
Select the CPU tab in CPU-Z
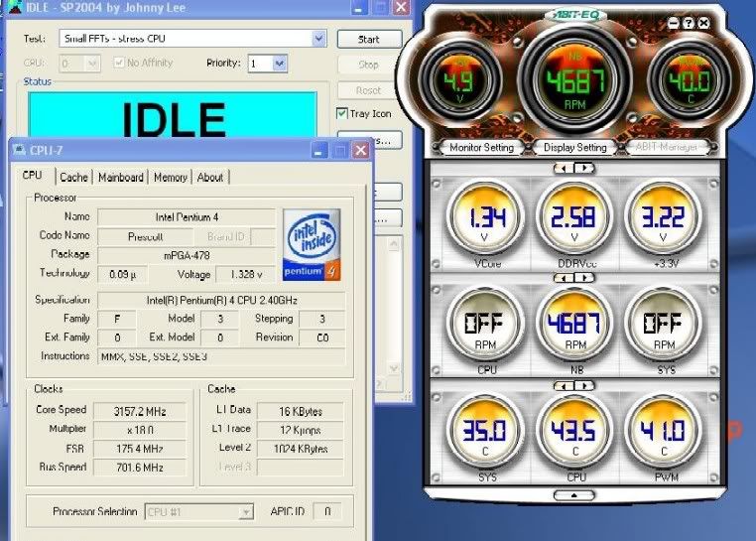[33, 175]
